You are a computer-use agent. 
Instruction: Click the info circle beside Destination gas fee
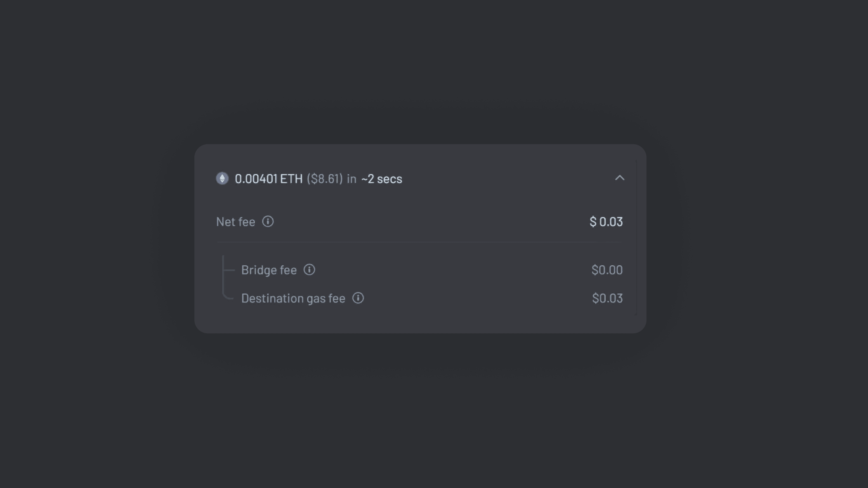click(x=358, y=298)
